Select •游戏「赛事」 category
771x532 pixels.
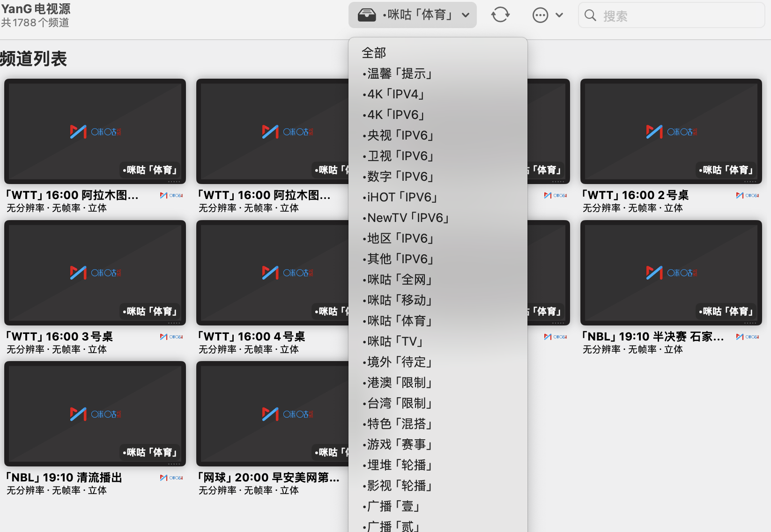(438, 444)
